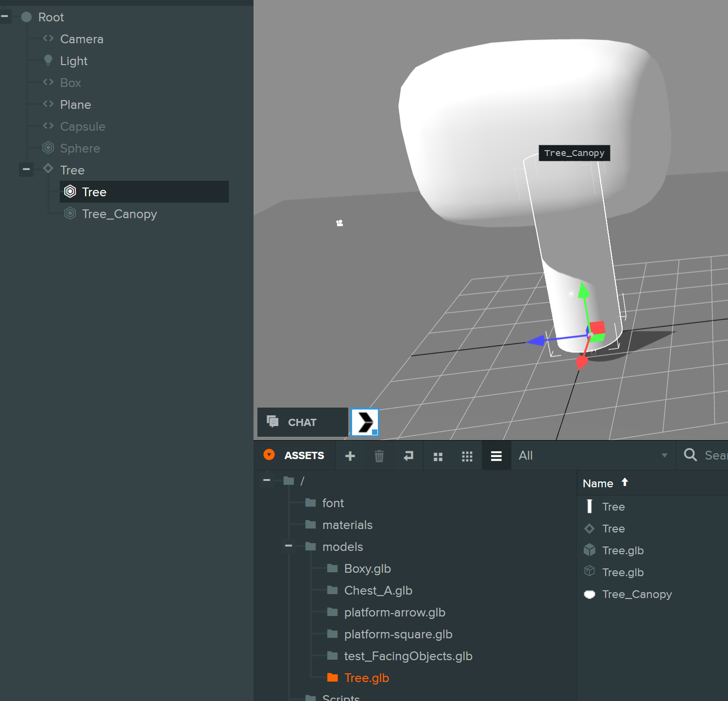Open the CHAT panel
This screenshot has height=701, width=728.
[302, 422]
